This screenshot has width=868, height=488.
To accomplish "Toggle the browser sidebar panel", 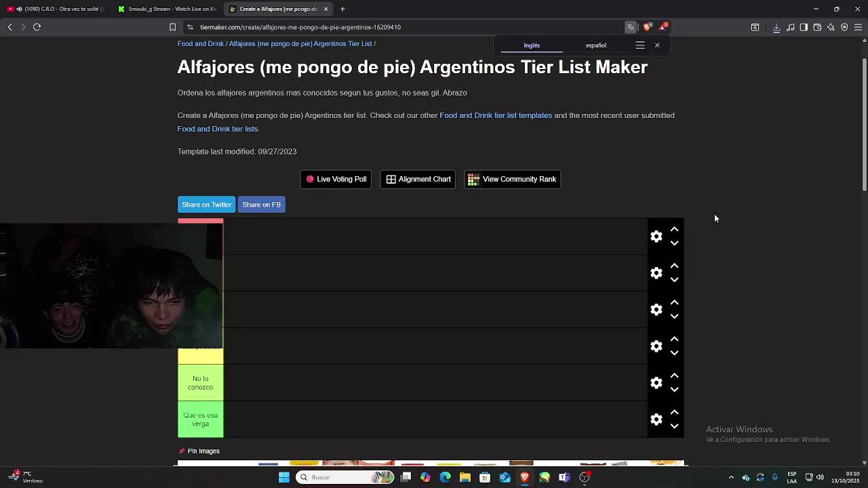I will [x=804, y=27].
